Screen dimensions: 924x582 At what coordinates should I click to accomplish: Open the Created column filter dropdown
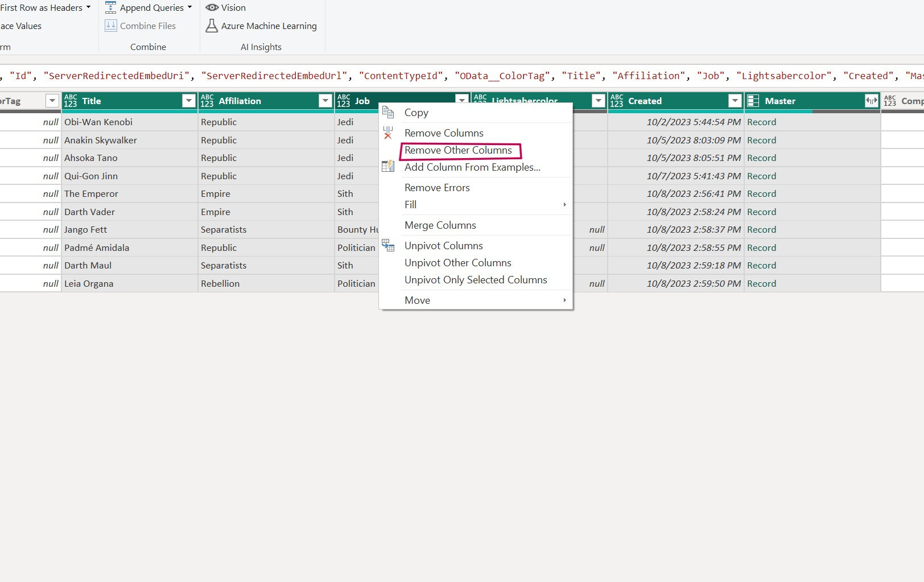(735, 101)
